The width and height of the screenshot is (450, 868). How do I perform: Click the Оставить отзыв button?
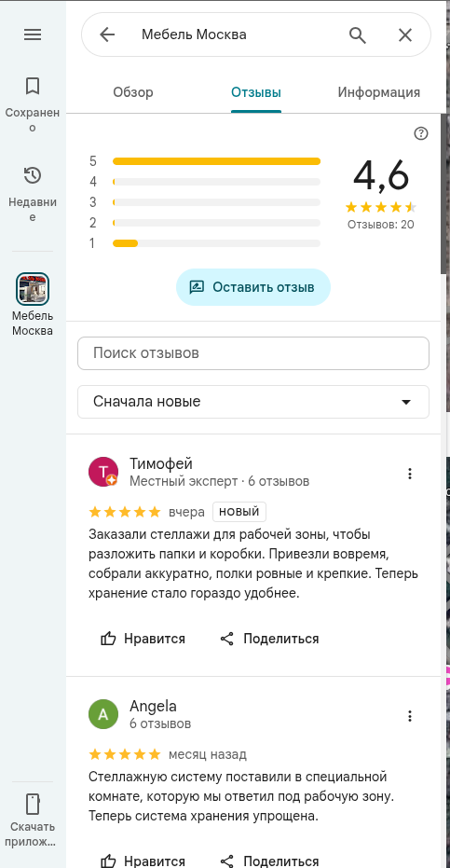(x=253, y=287)
